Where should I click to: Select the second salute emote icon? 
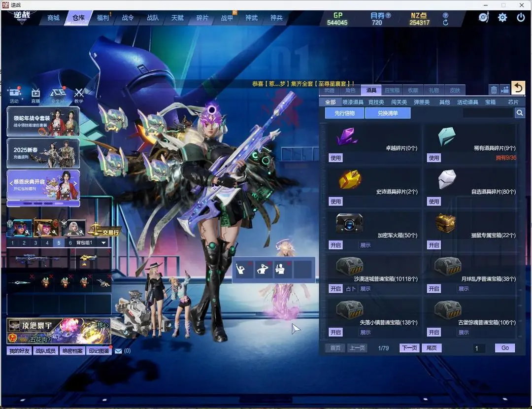pos(263,269)
